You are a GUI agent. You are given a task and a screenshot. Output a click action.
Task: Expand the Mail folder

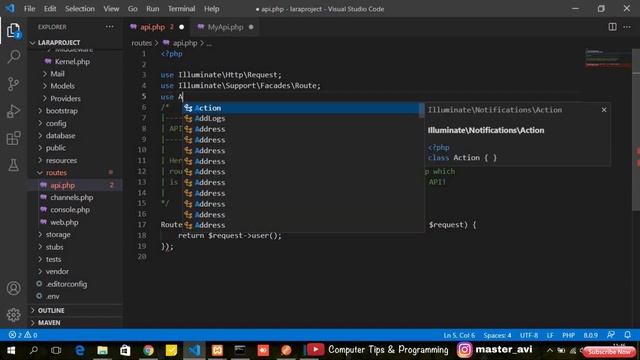coord(57,74)
